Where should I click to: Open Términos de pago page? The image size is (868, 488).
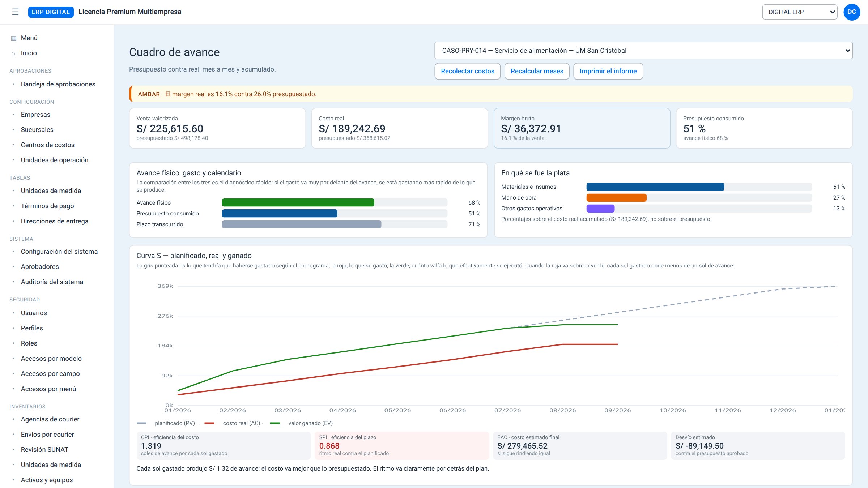point(47,206)
